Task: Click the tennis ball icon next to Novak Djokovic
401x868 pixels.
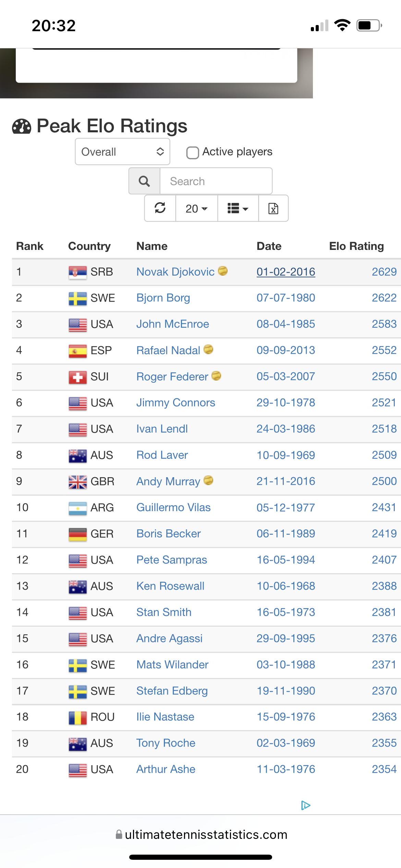Action: coord(223,271)
